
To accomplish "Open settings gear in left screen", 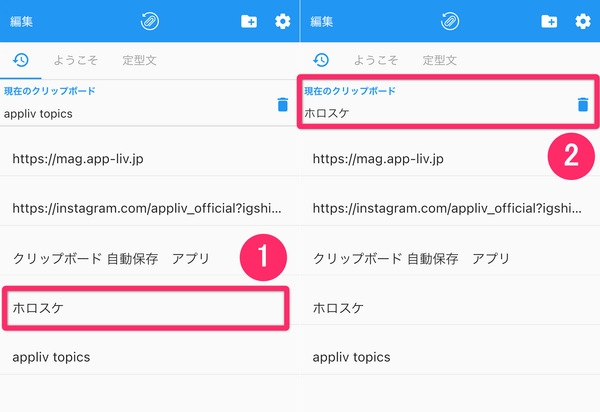I will [x=283, y=21].
